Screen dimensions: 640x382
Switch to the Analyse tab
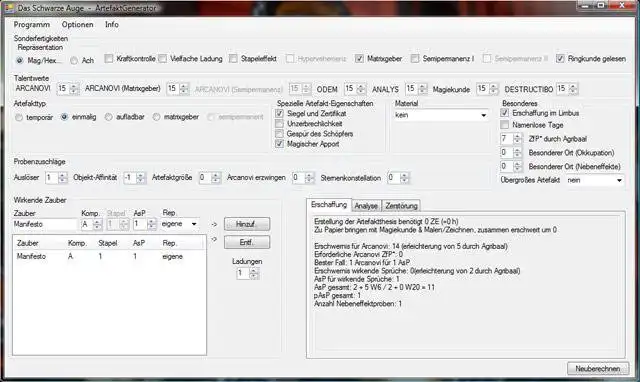[366, 206]
